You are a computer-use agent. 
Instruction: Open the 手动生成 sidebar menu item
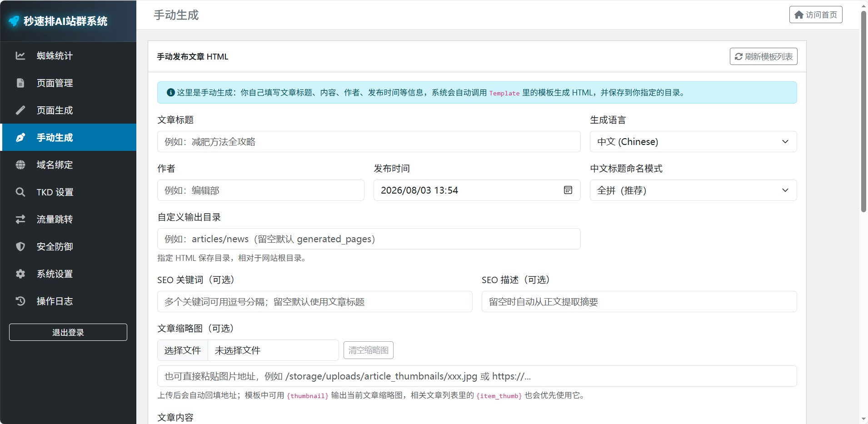point(68,137)
